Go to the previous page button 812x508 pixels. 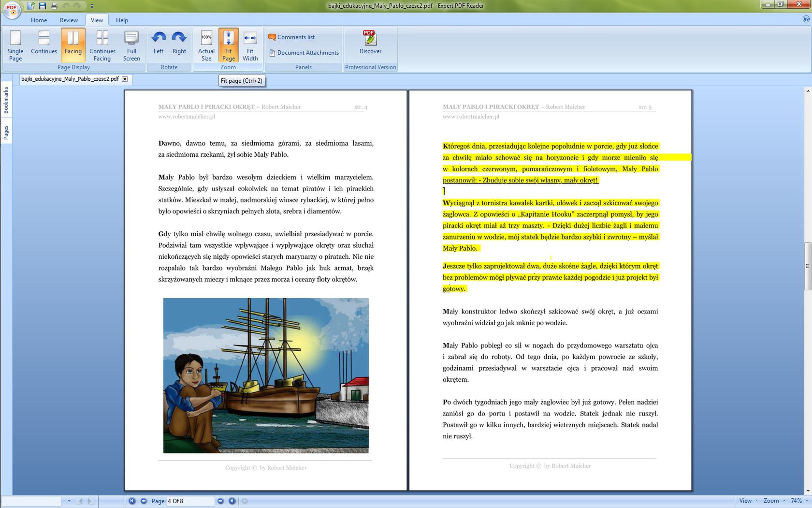pyautogui.click(x=144, y=501)
